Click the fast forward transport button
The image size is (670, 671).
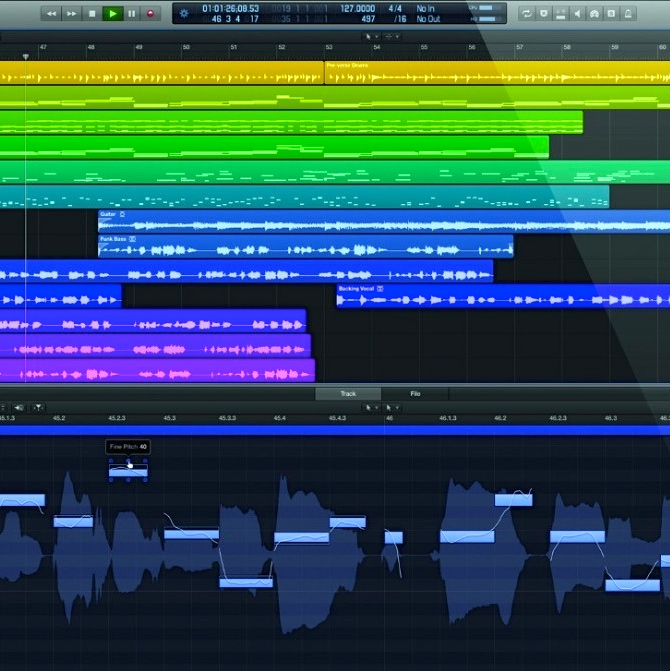coord(71,14)
